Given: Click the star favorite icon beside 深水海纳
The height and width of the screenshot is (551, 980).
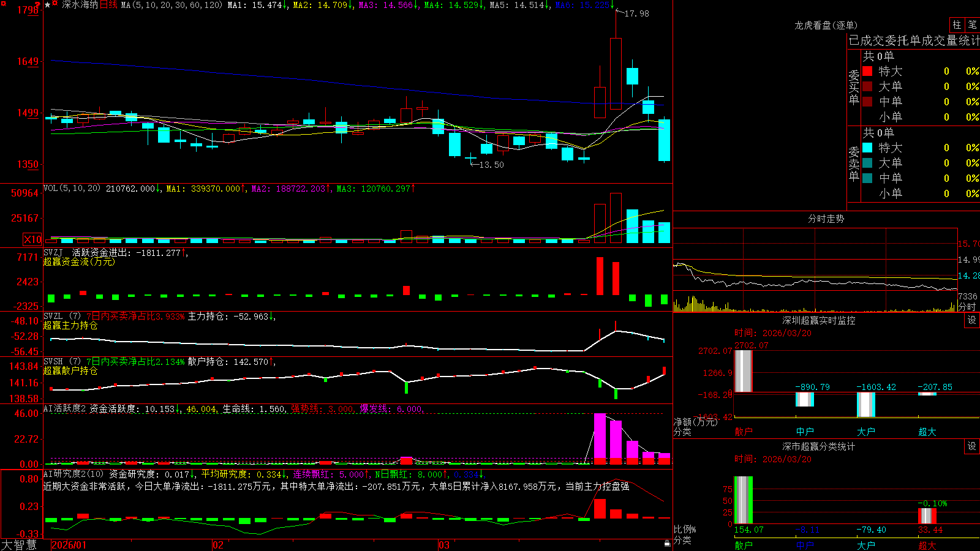Looking at the screenshot, I should [48, 5].
